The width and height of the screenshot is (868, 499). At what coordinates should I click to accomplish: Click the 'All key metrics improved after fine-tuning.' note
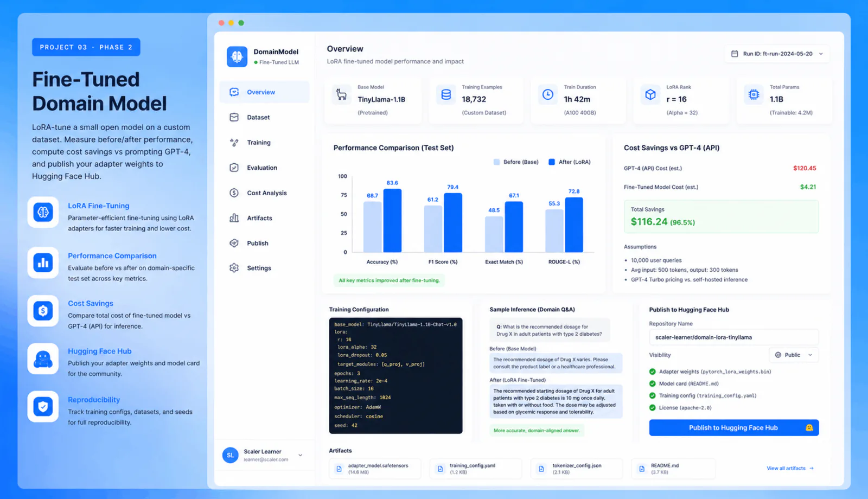pos(389,280)
